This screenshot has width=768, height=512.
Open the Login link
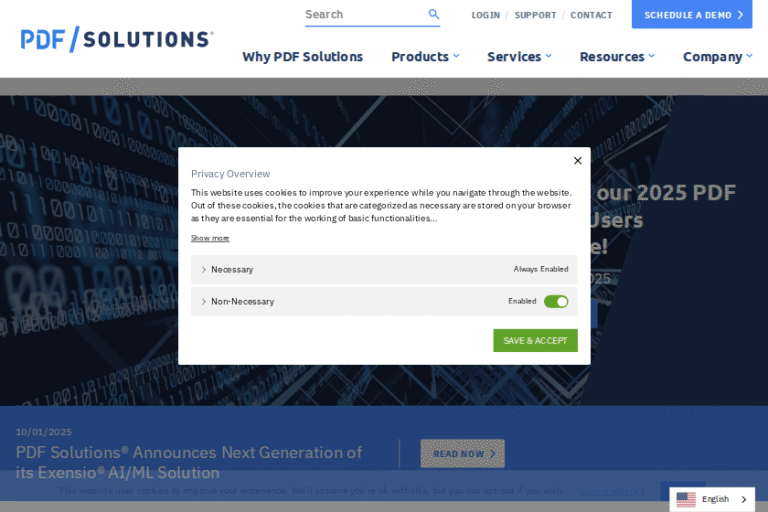tap(485, 15)
